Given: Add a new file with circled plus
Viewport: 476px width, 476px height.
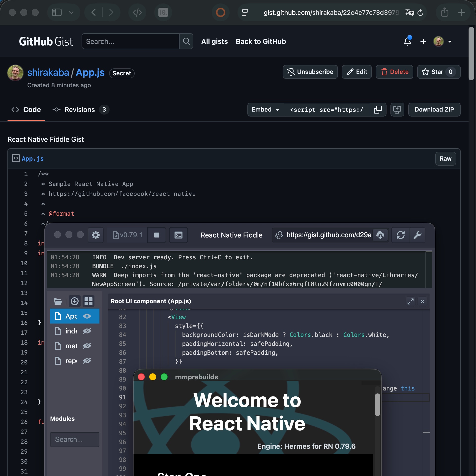Looking at the screenshot, I should tap(75, 301).
